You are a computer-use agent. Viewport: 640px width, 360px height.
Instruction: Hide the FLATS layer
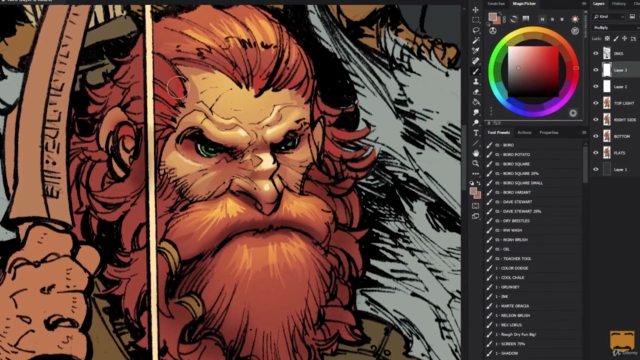pos(596,153)
